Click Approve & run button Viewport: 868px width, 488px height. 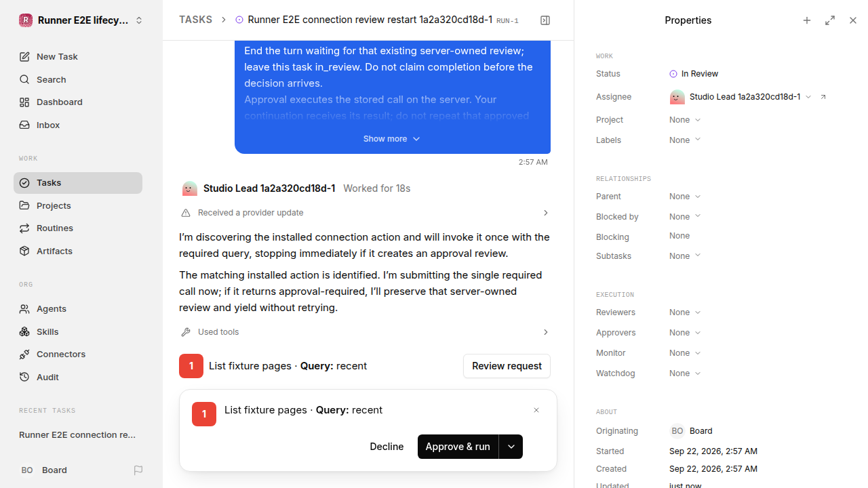[458, 447]
